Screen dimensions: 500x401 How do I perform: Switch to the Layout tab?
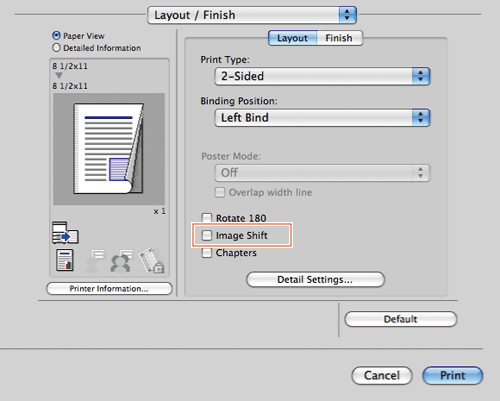click(292, 38)
